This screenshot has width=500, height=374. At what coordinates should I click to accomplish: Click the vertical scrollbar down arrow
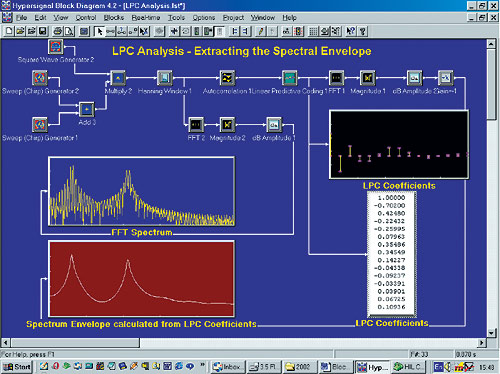(x=491, y=333)
